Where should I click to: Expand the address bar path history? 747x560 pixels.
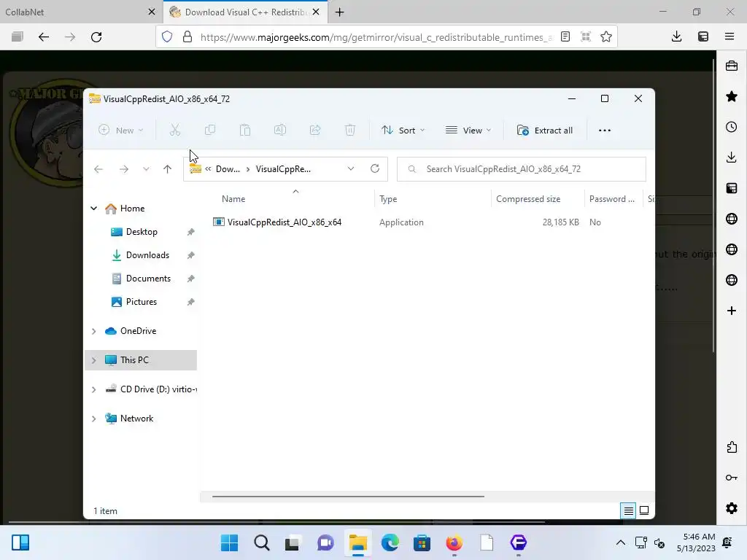click(351, 168)
